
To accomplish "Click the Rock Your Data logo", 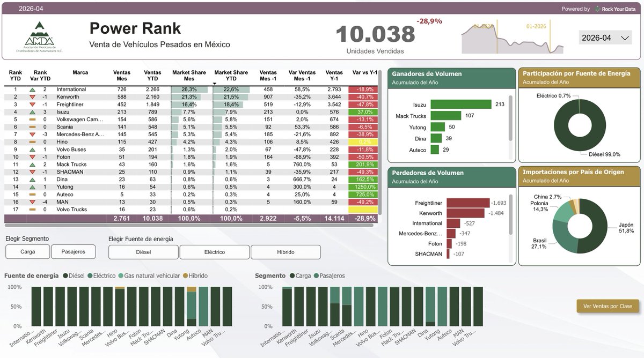I will pos(615,9).
